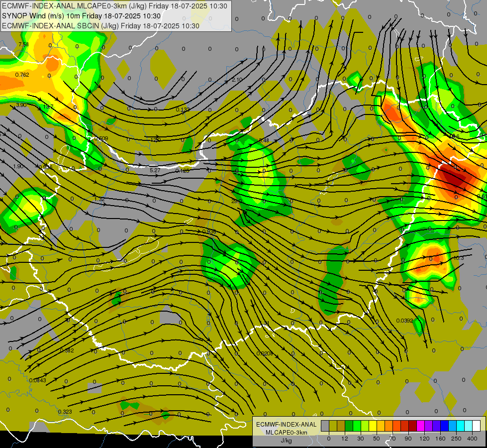Select the pure yellow legend swatch

click(x=373, y=426)
